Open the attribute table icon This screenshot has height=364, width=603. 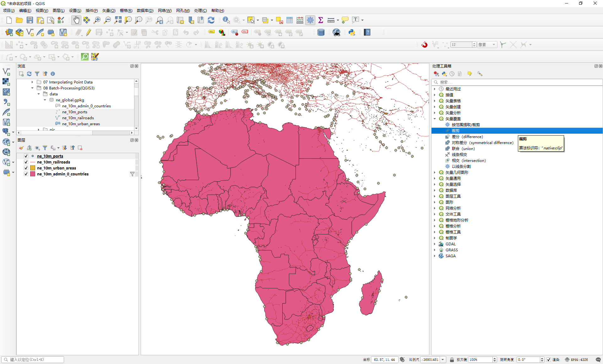coord(290,20)
